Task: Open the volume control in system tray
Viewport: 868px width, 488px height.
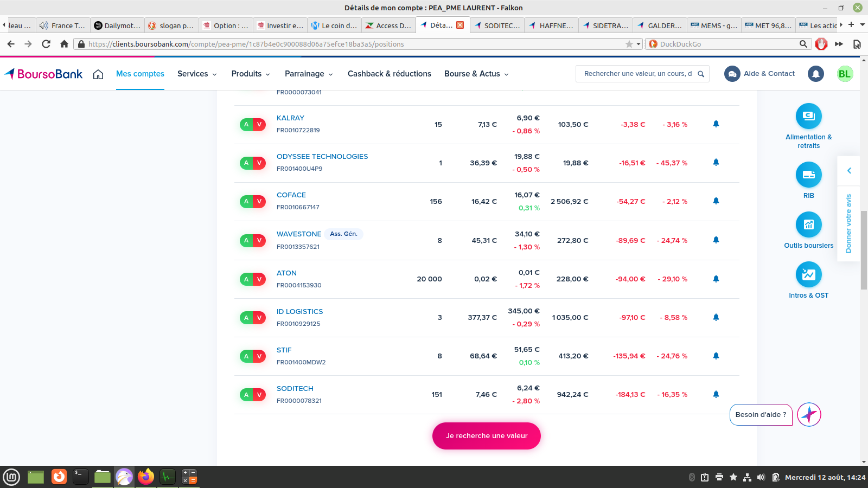Action: [x=761, y=477]
